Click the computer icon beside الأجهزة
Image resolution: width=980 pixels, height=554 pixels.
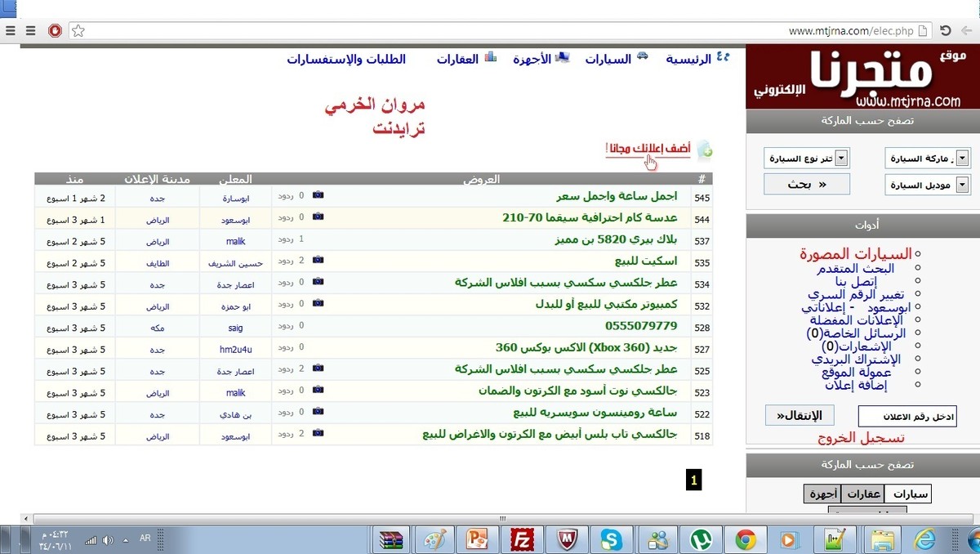point(563,56)
